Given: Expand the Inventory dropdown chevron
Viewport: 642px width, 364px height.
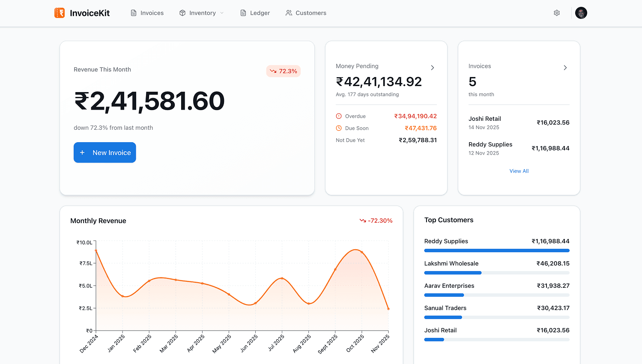Looking at the screenshot, I should coord(222,13).
